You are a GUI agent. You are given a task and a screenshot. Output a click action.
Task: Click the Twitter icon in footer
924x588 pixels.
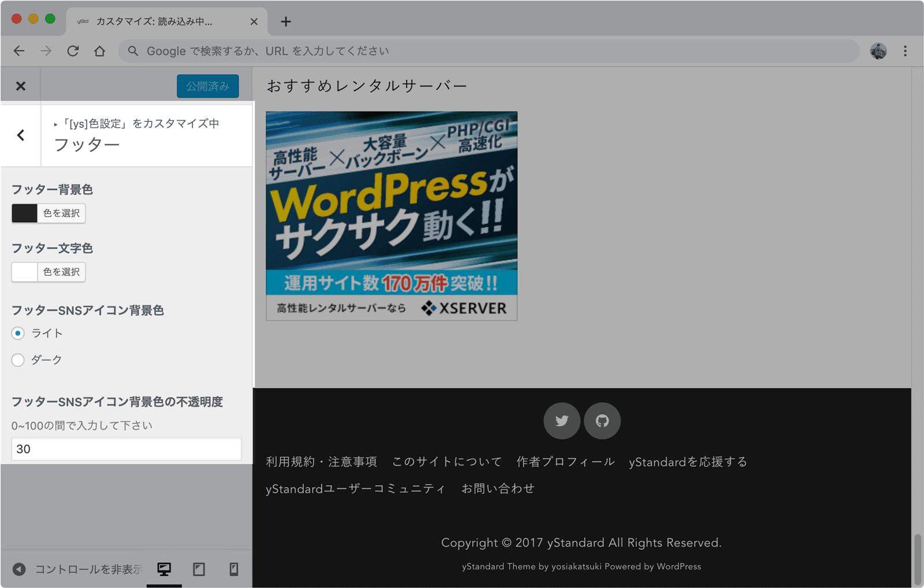click(x=562, y=421)
